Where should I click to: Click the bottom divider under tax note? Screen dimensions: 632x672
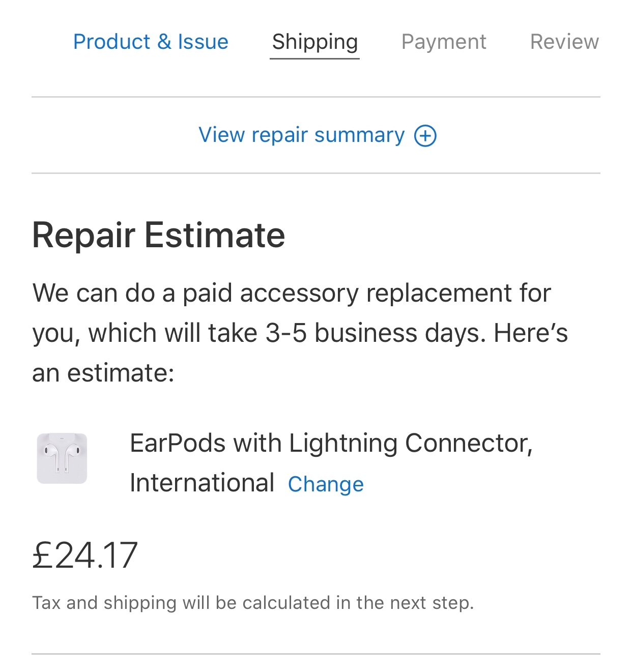(315, 654)
